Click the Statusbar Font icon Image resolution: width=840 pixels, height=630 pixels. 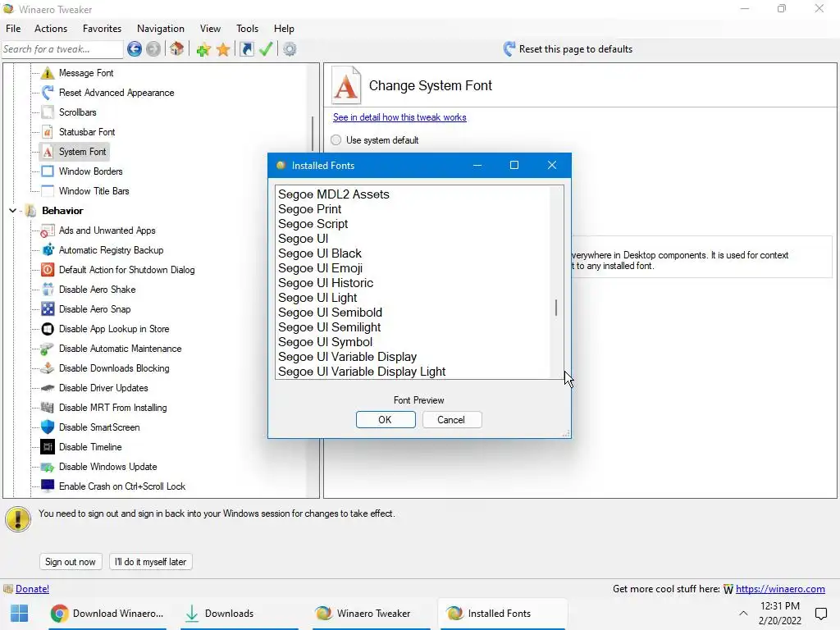(48, 132)
